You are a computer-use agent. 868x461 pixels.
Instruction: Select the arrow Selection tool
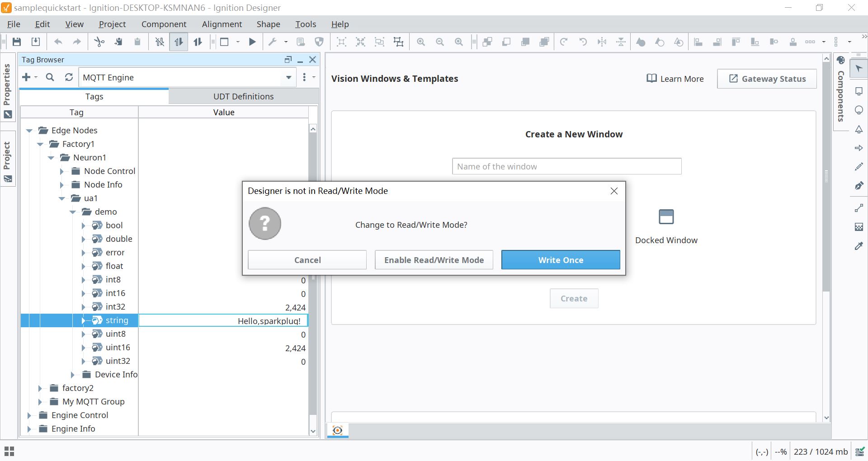(x=859, y=69)
